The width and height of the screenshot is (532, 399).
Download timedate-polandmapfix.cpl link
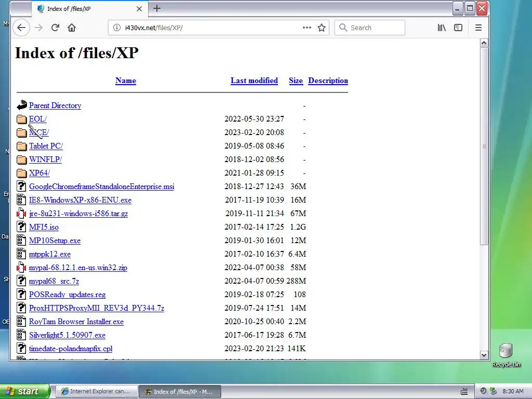[71, 349]
